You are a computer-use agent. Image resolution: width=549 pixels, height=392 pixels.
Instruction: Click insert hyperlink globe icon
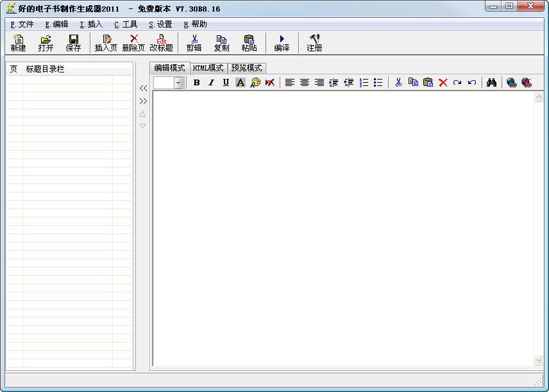(x=512, y=83)
